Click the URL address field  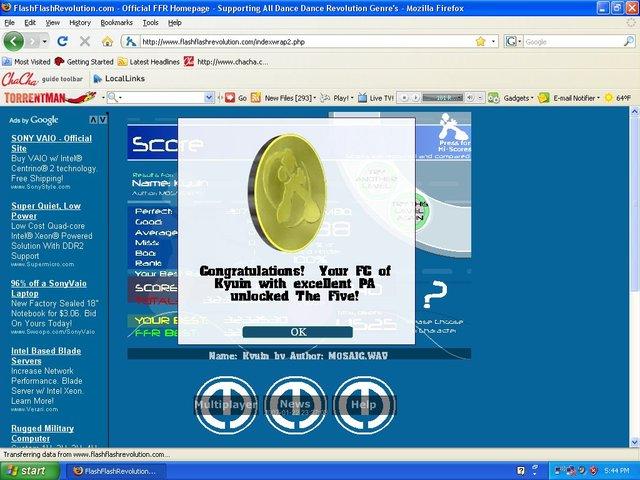[307, 42]
